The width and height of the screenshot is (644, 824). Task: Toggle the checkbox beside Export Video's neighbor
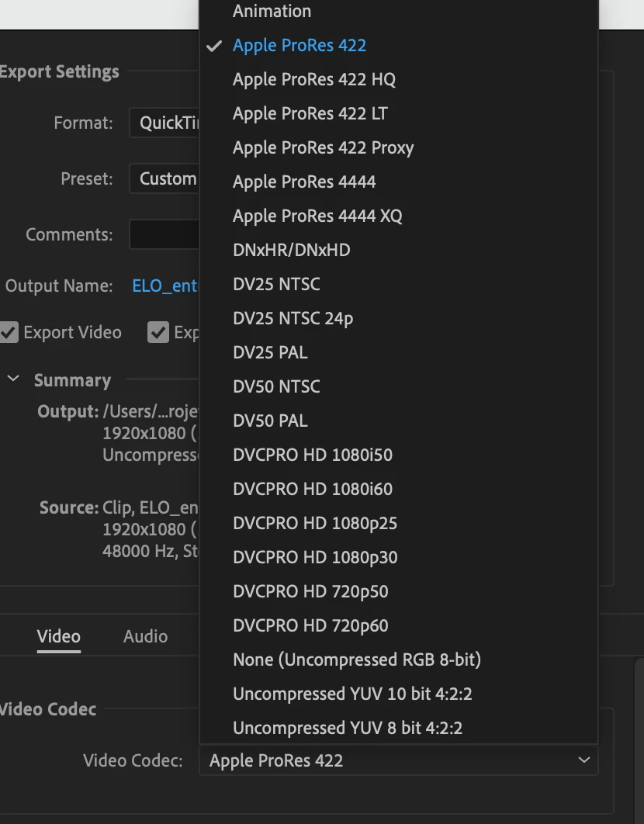tap(158, 332)
